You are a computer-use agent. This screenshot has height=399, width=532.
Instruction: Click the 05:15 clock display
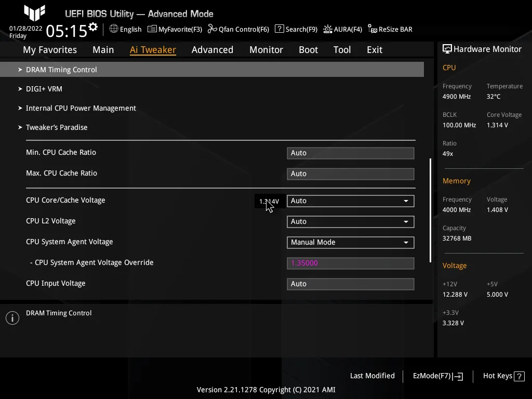tap(67, 31)
